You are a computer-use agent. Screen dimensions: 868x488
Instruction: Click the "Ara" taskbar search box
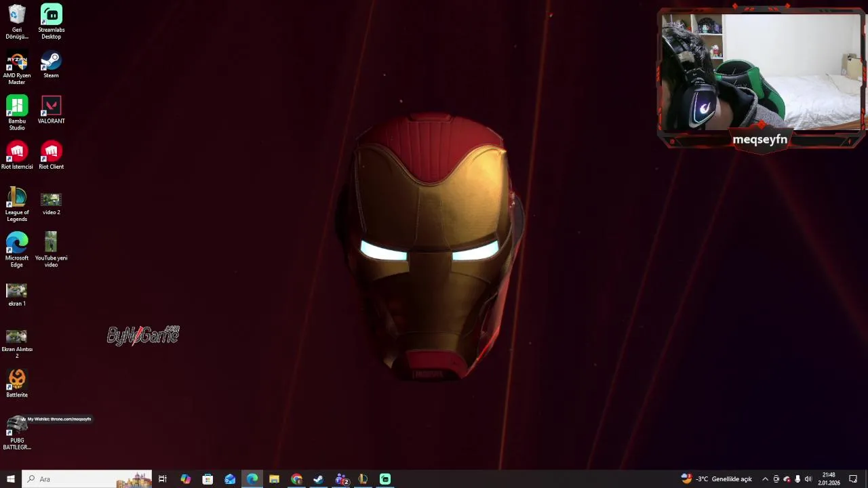tap(87, 479)
